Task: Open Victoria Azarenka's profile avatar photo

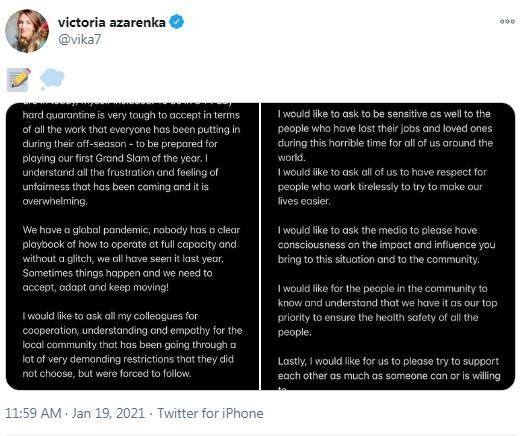Action: coord(27,31)
